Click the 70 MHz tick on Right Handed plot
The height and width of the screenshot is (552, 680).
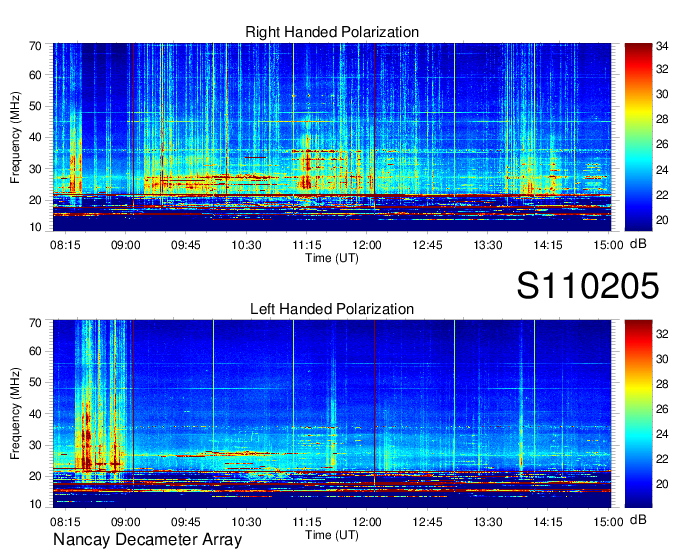click(35, 46)
